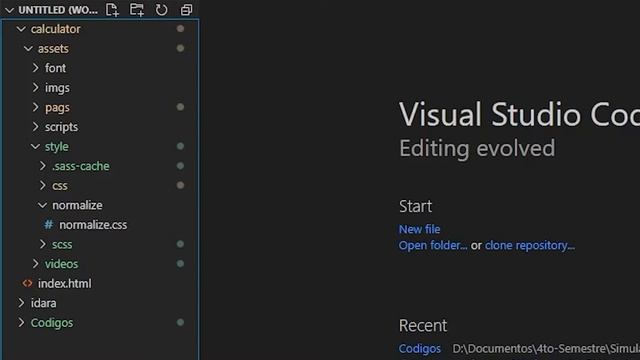
Task: Select the scss folder label
Action: [x=62, y=244]
